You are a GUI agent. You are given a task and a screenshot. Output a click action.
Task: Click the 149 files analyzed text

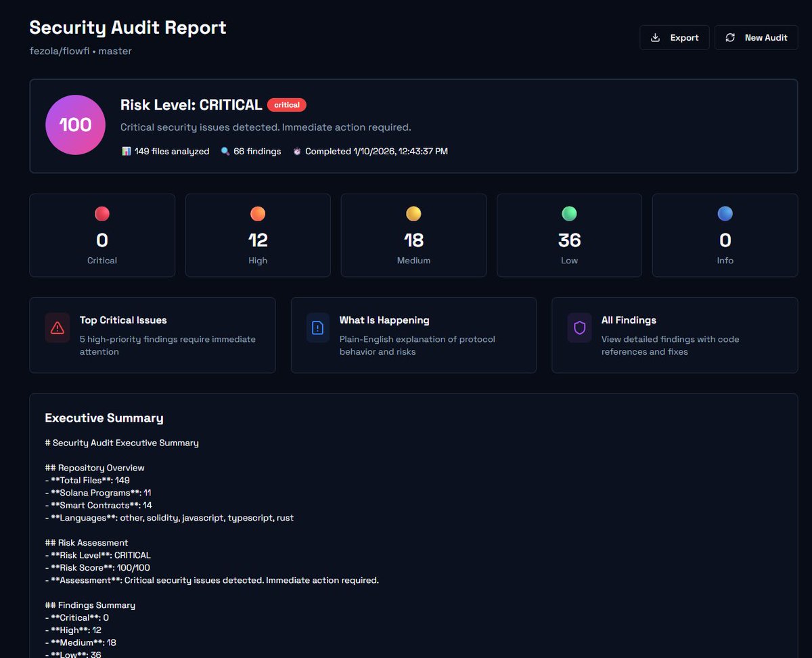pos(172,152)
